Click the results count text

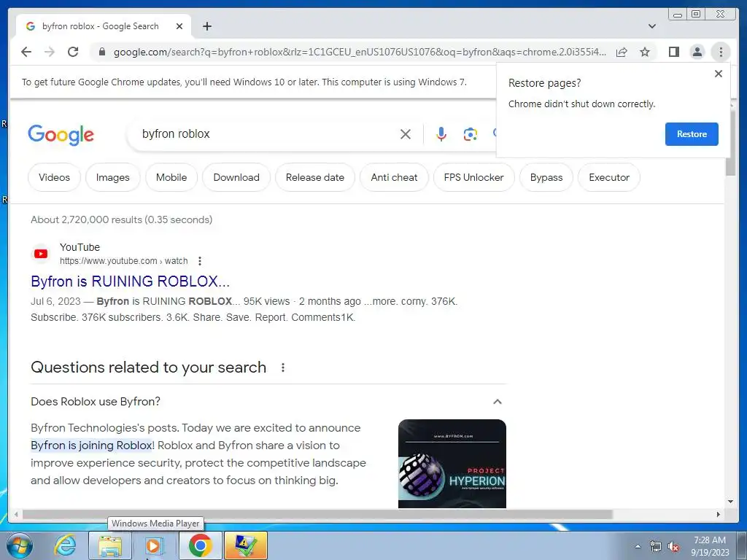click(x=122, y=219)
